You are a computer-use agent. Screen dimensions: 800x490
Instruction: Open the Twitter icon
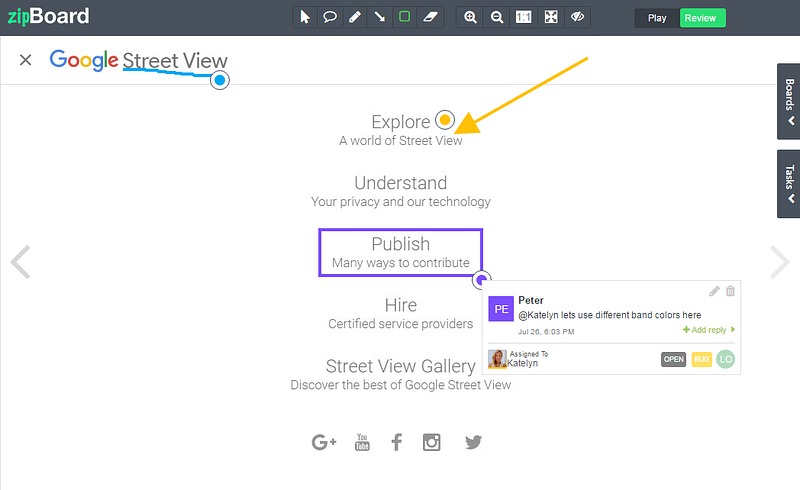click(x=473, y=442)
